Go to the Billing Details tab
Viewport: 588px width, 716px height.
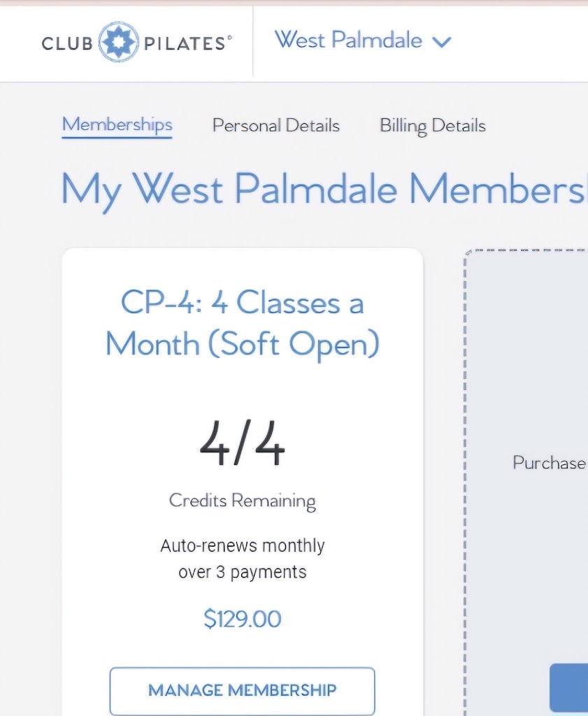point(432,126)
